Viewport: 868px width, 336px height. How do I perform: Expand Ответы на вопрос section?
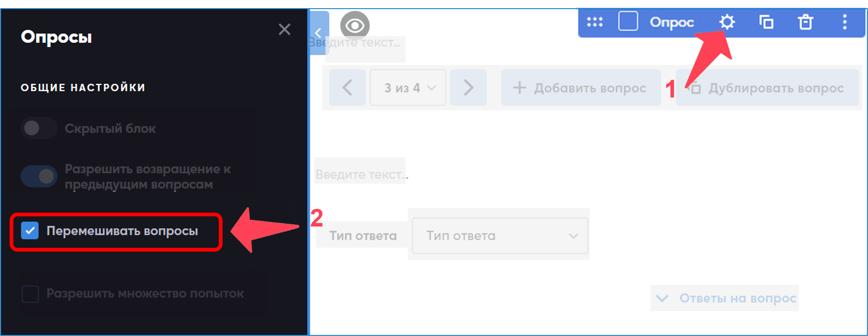[725, 298]
